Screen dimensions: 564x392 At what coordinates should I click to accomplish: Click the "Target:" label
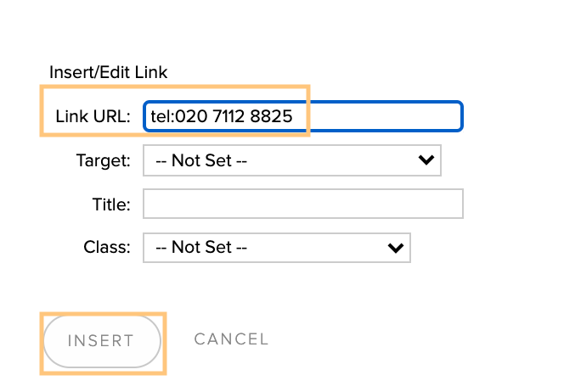coord(104,160)
